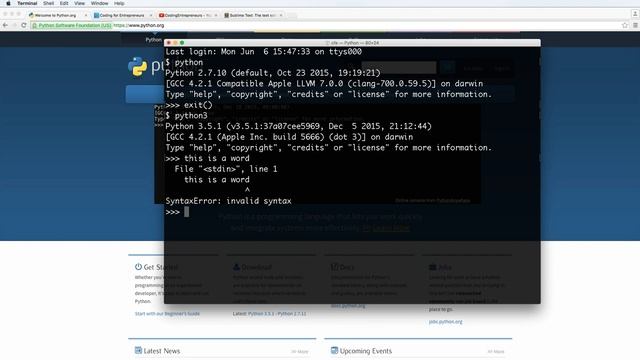The height and width of the screenshot is (360, 640).
Task: Click the Latest News heading
Action: click(x=162, y=351)
